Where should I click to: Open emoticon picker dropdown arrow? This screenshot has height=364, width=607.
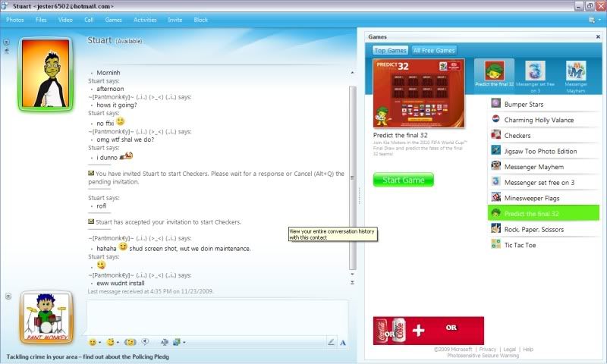point(100,342)
